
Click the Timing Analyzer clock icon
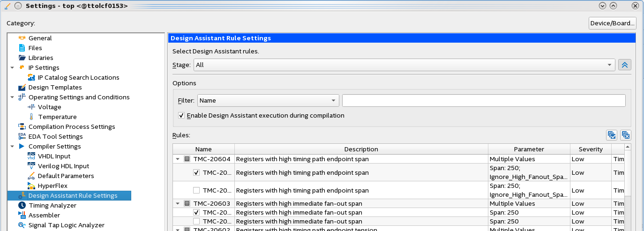tap(22, 205)
